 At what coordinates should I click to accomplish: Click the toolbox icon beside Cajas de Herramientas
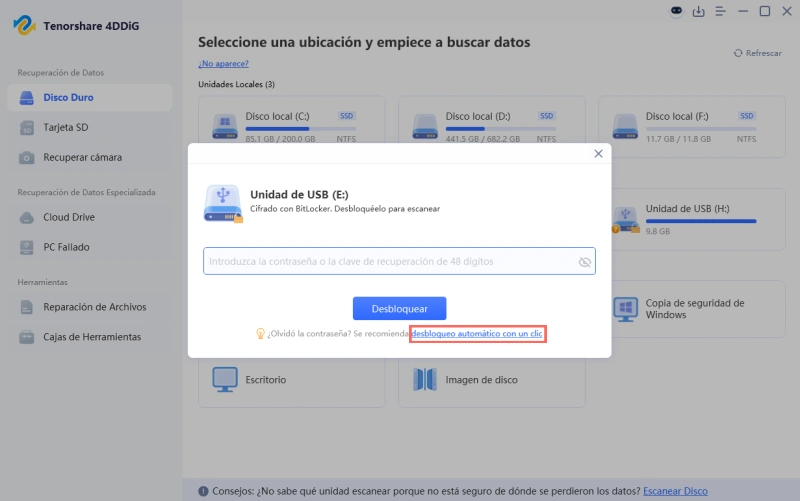[x=27, y=337]
